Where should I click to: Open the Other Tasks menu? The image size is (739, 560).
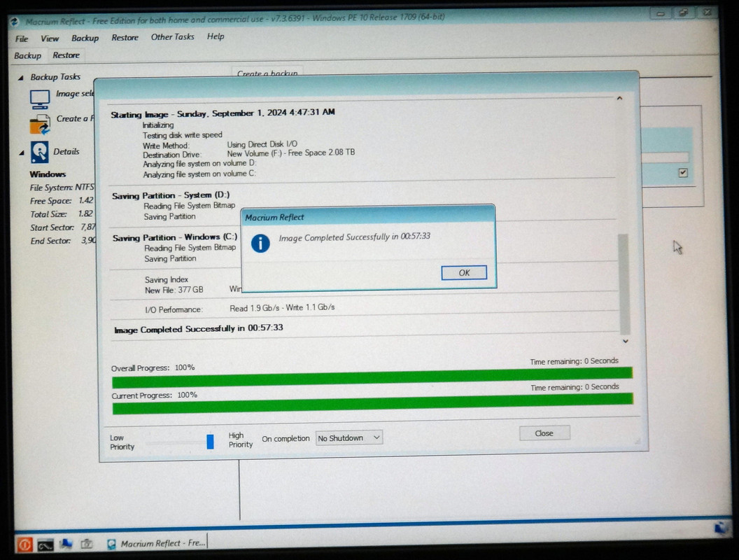(172, 37)
